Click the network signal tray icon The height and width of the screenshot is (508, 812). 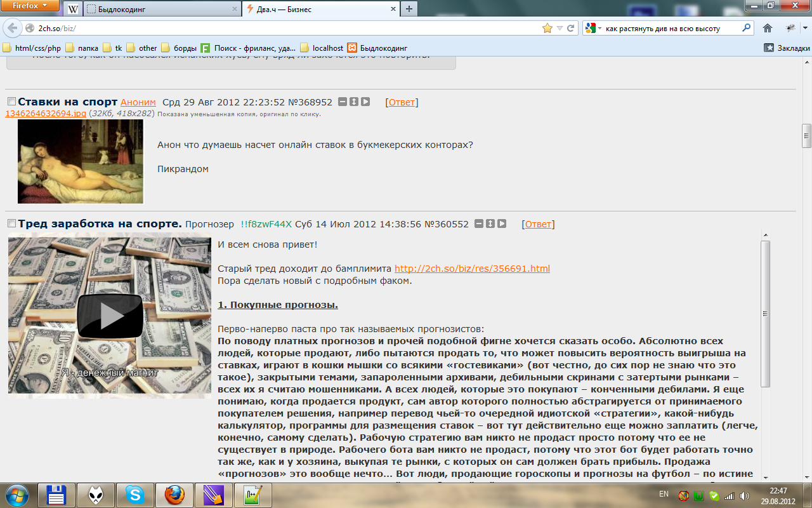pos(730,495)
